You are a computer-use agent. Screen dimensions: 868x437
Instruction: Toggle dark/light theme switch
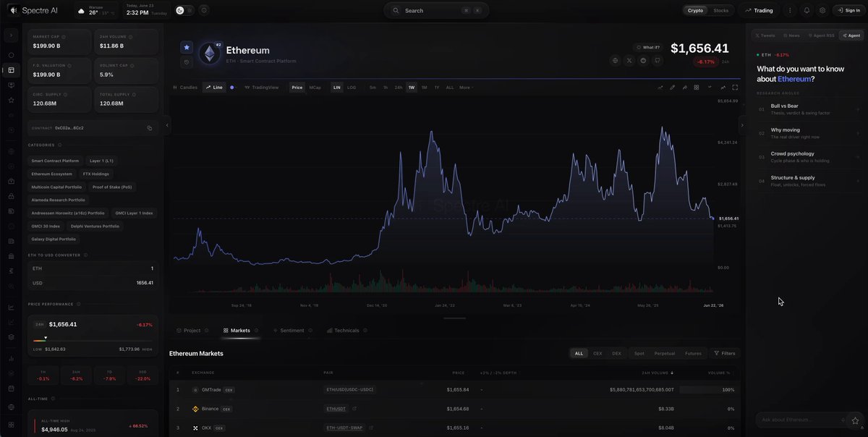click(184, 10)
